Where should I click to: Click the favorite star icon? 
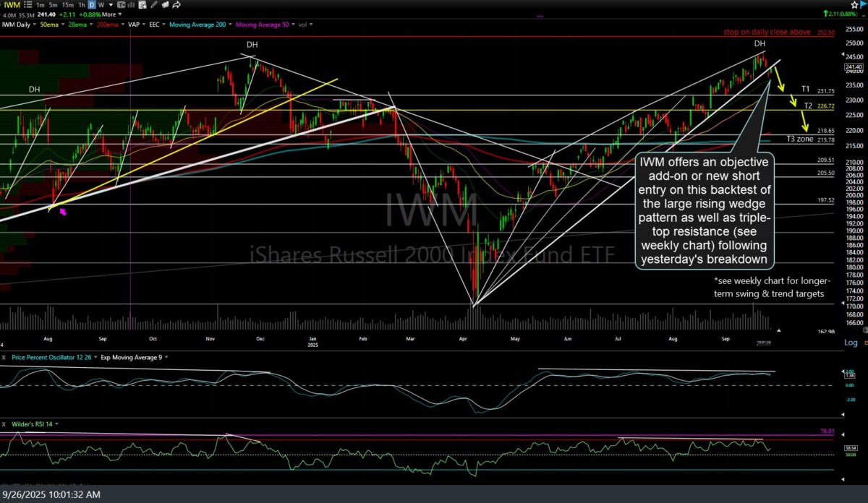(854, 4)
